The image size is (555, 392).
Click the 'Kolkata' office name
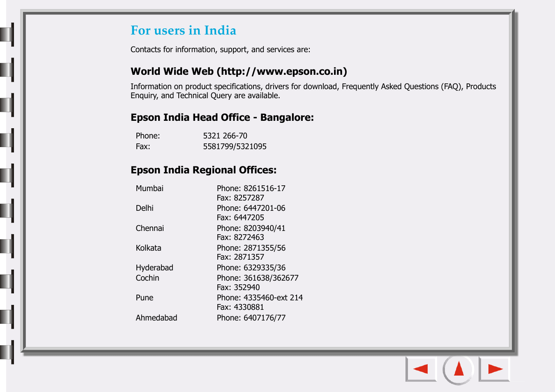(148, 248)
